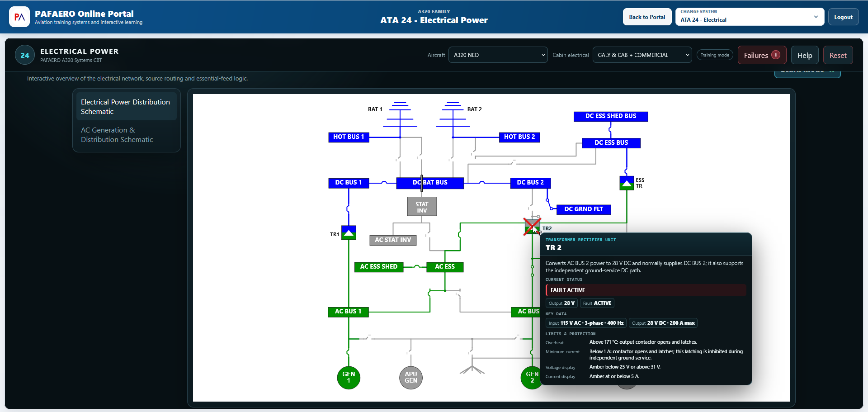Click the ESS TR transformer symbol

point(627,183)
